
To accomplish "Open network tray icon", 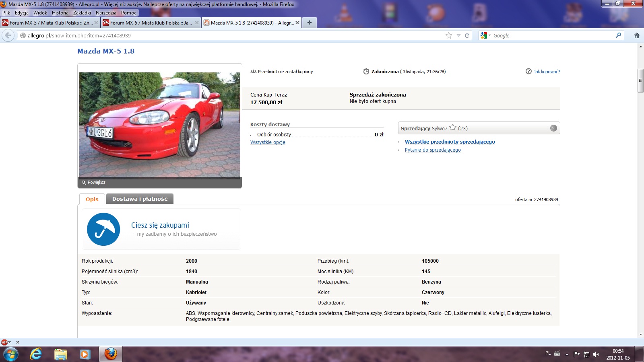I will click(586, 354).
